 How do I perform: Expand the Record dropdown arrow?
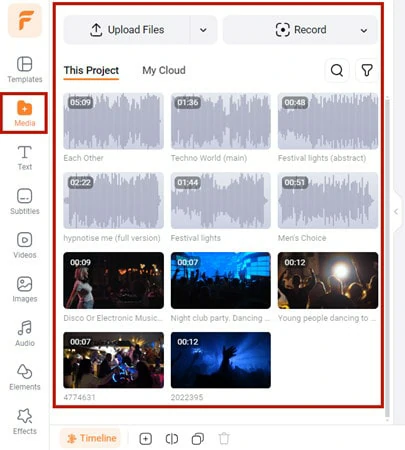point(364,31)
